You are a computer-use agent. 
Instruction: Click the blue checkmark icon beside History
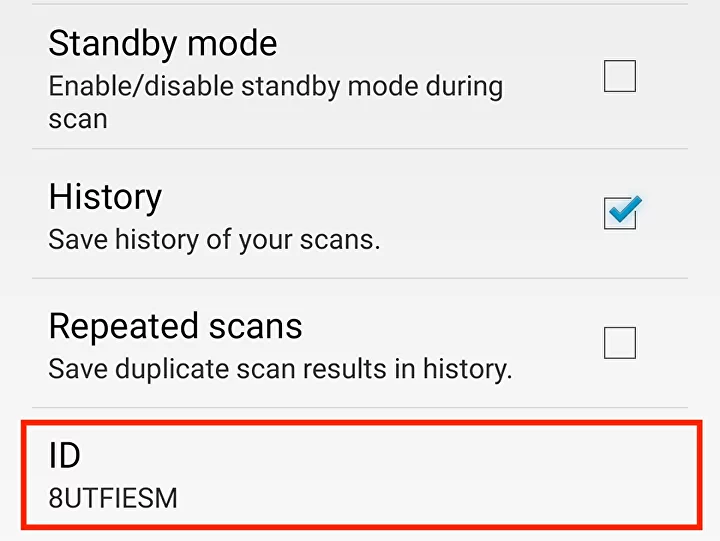(624, 210)
